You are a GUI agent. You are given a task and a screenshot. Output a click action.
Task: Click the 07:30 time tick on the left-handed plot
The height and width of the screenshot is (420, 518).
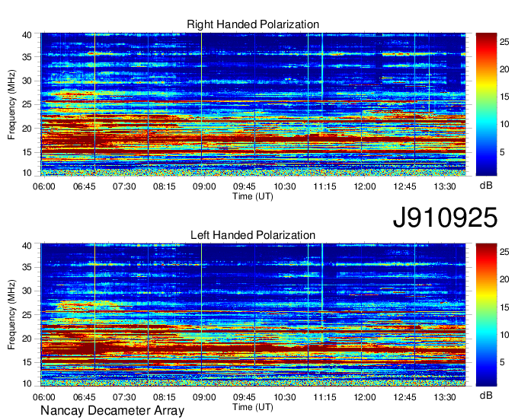click(x=124, y=397)
